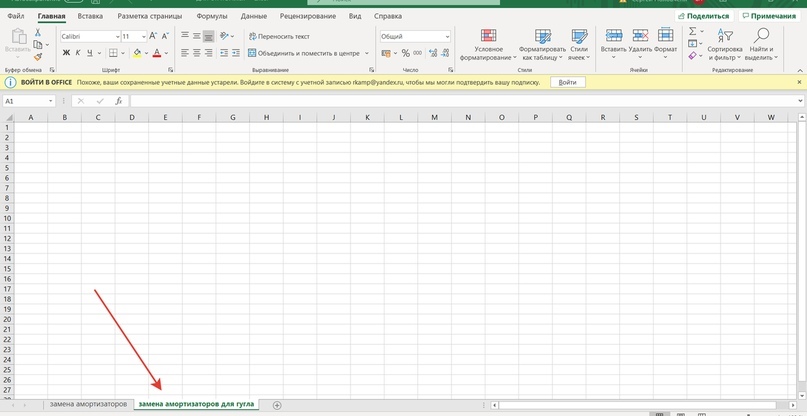Click the Copy icon in clipboard group
807x416 pixels.
38,44
